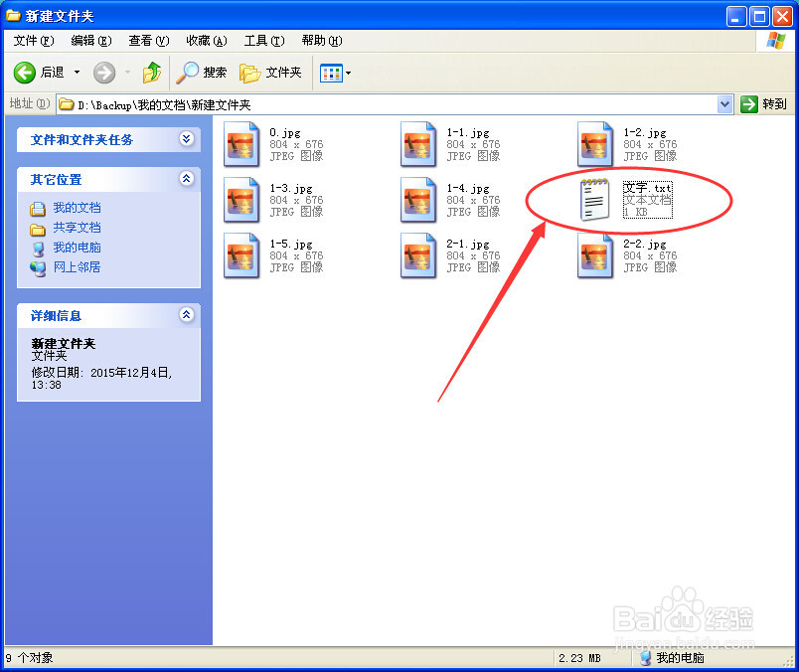Select the 1-3.jpg image icon
This screenshot has width=799, height=672.
241,200
